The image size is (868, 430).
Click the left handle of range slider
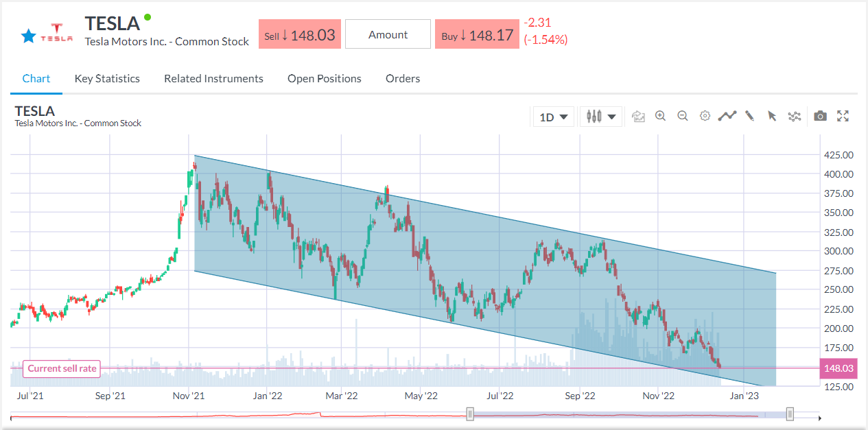470,414
